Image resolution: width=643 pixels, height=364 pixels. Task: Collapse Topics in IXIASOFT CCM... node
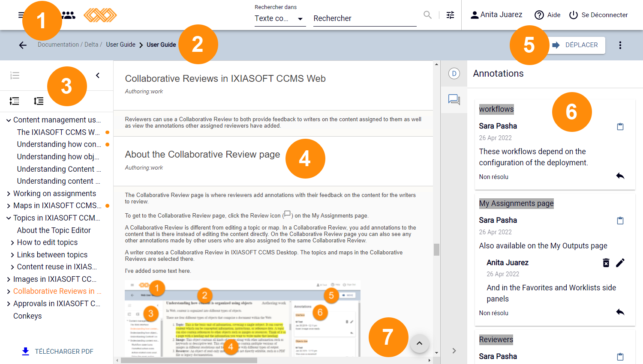coord(9,218)
